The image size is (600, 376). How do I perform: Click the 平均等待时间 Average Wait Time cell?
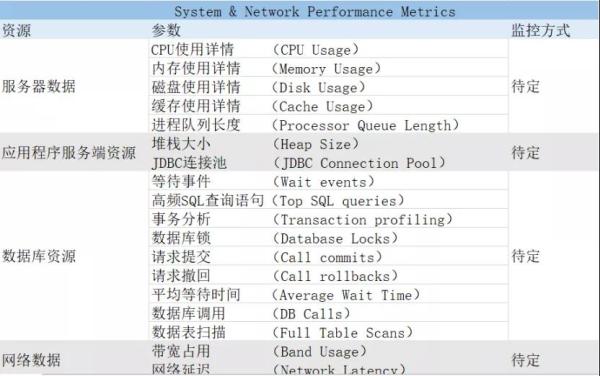pos(328,294)
